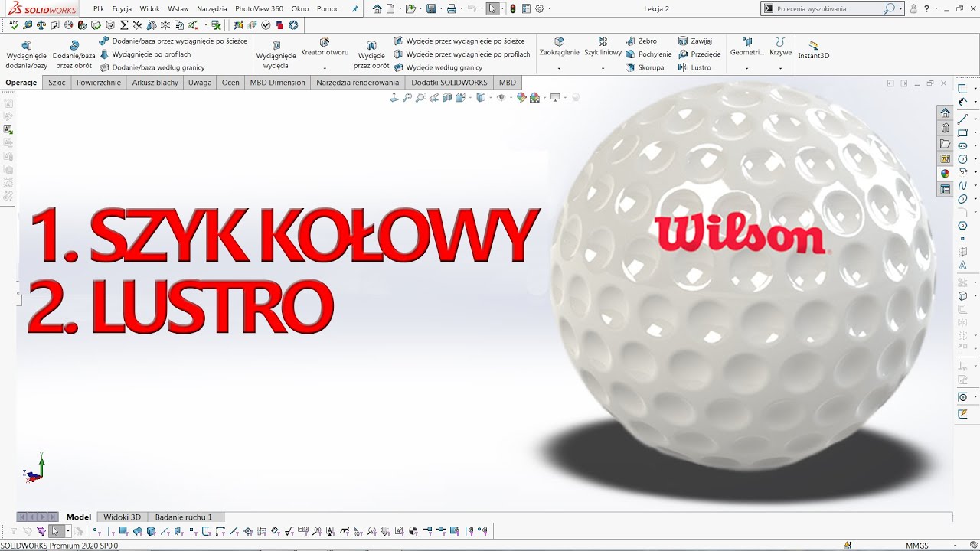Open the Okno menu
Image resolution: width=980 pixels, height=551 pixels.
(300, 9)
